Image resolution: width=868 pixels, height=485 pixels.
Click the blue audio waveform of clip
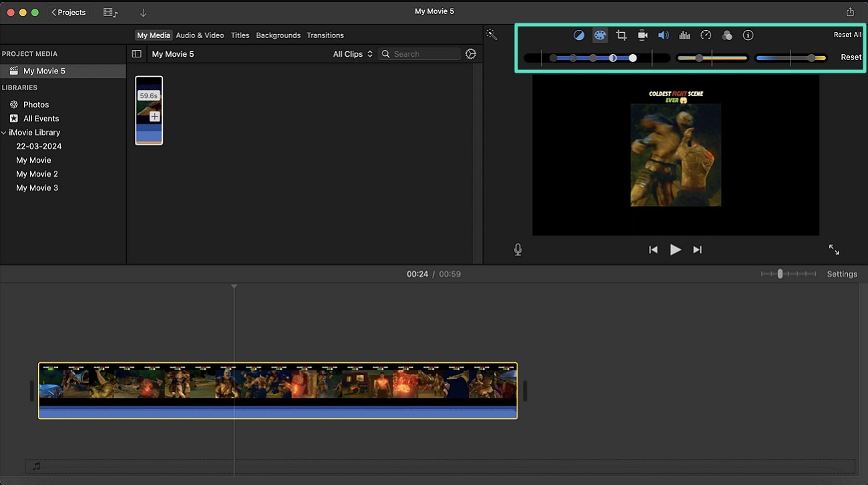coord(278,412)
